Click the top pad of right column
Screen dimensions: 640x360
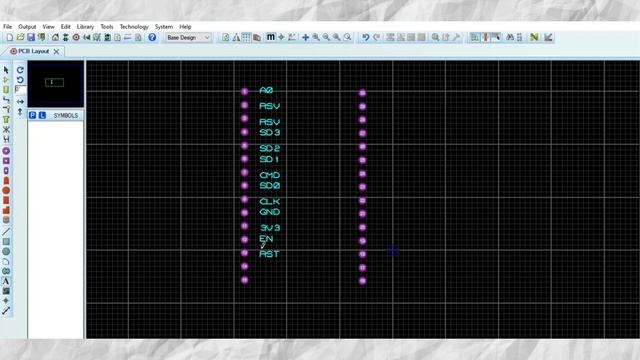362,93
